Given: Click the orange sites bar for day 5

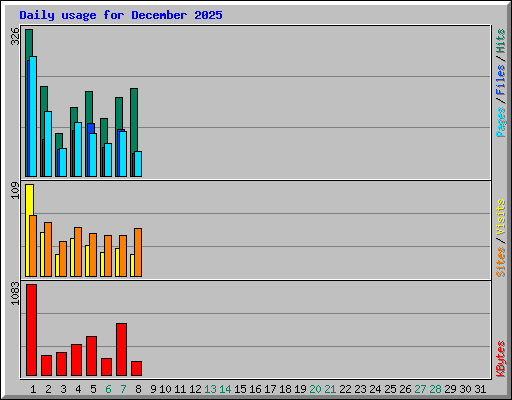Looking at the screenshot, I should (x=93, y=255).
